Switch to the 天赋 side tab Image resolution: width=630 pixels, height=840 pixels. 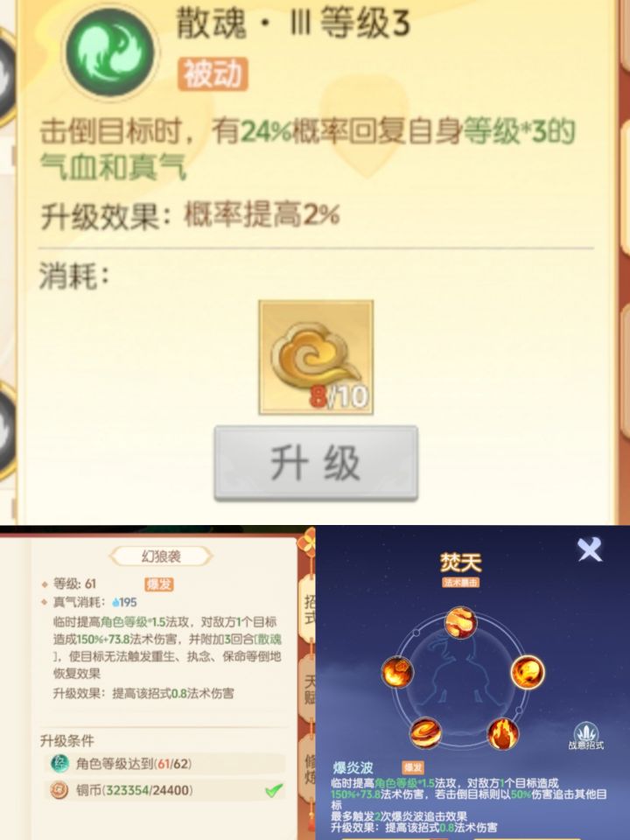tap(310, 689)
